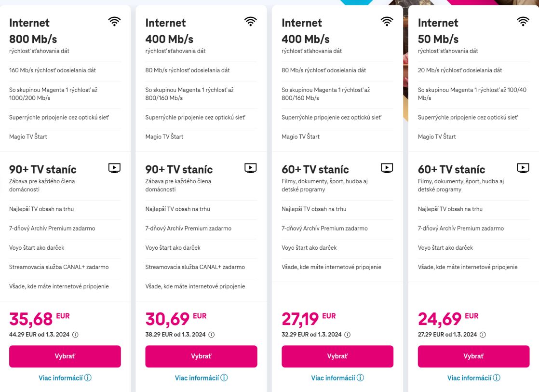Click TV icon on 27,19 EUR plan
The width and height of the screenshot is (539, 392).
(387, 168)
